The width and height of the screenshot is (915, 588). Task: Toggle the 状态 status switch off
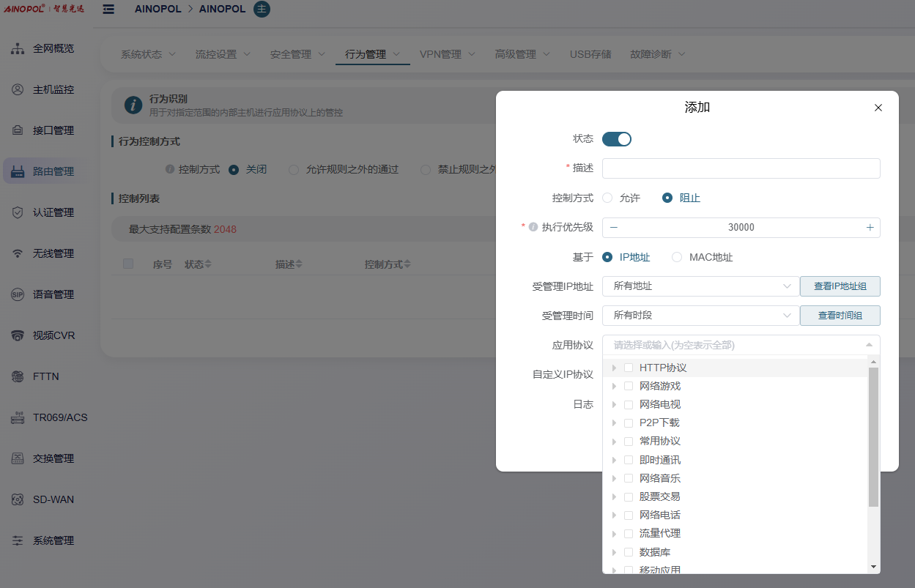point(616,139)
